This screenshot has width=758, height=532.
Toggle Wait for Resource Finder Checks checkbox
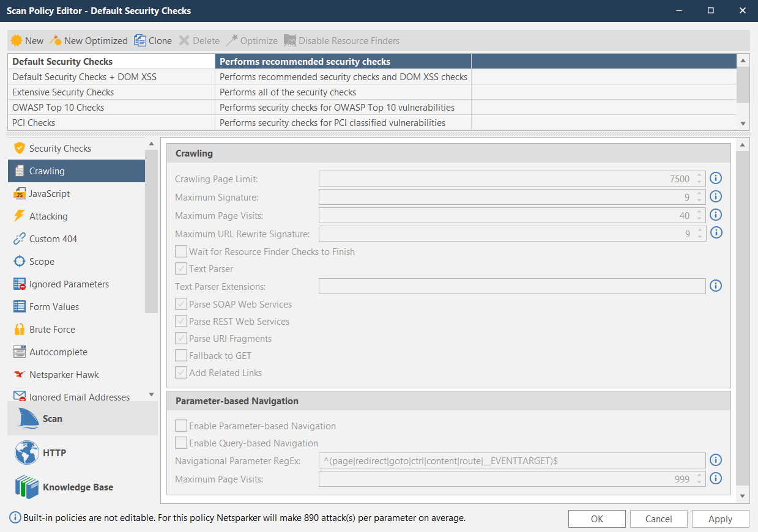[181, 251]
